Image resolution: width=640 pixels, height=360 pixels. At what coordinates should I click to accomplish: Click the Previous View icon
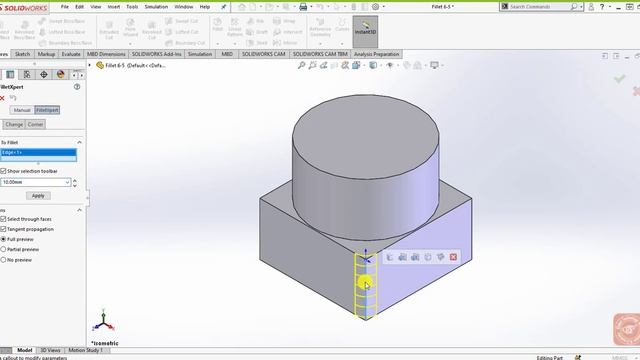tap(324, 65)
